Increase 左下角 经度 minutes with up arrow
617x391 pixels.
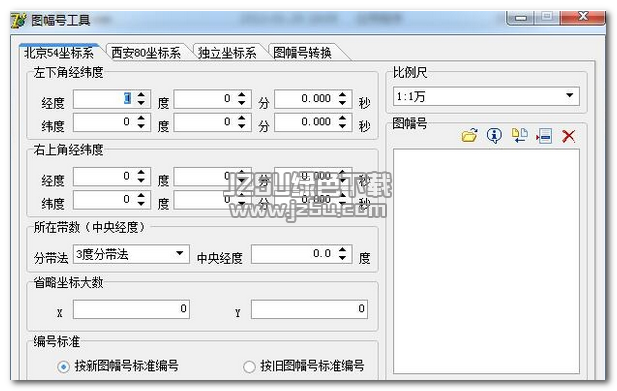[242, 94]
